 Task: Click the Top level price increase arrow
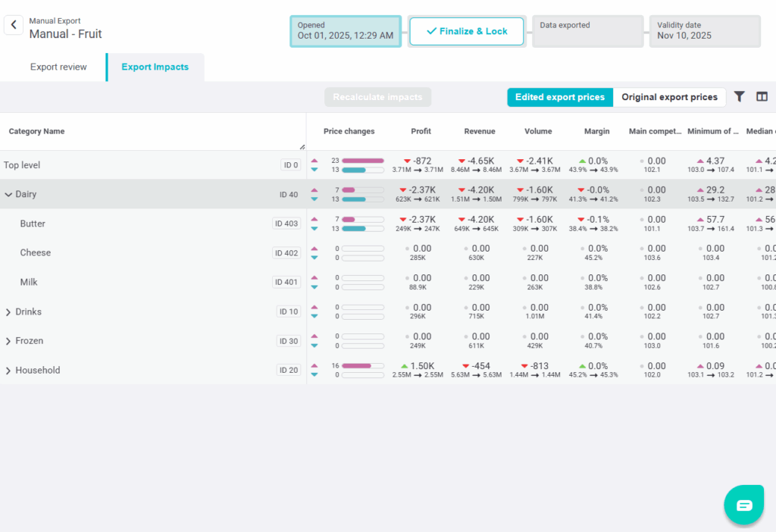[314, 161]
